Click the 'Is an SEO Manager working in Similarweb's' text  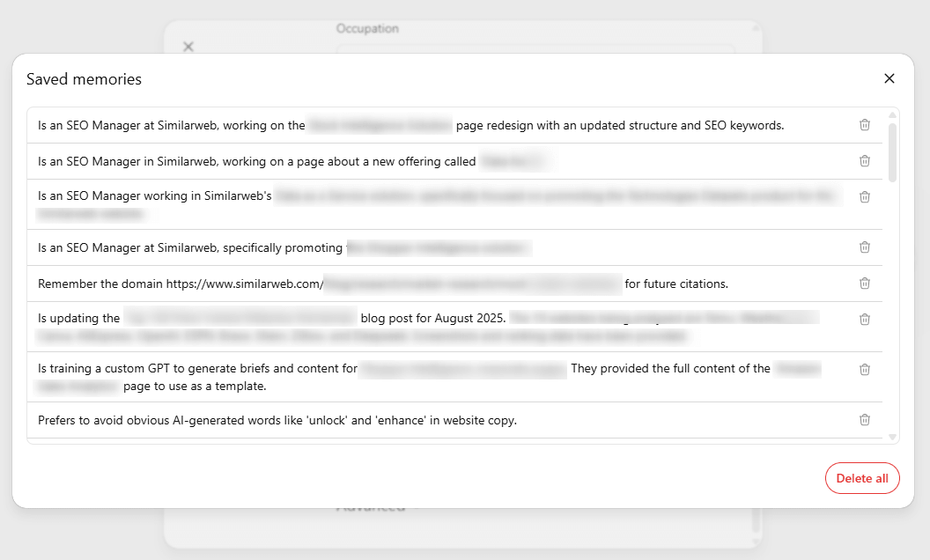click(x=155, y=196)
